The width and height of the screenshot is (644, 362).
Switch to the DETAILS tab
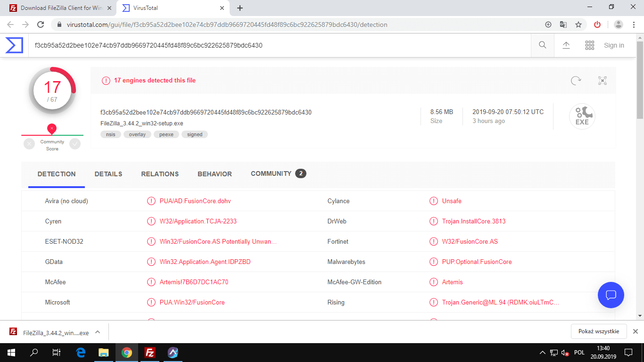108,174
